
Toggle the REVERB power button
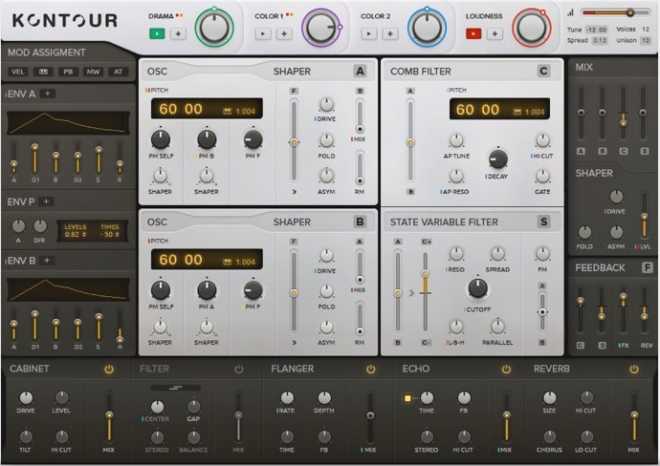point(634,369)
